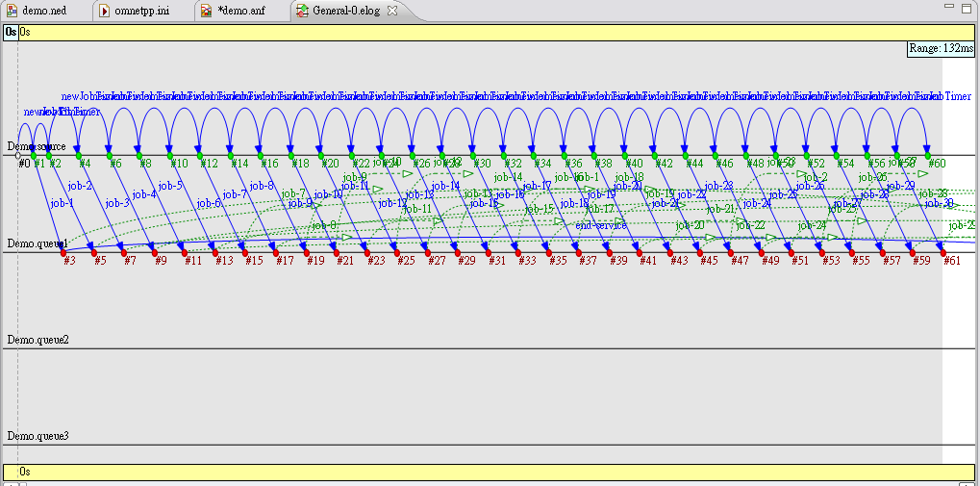Click the job-1 message label

[x=62, y=203]
